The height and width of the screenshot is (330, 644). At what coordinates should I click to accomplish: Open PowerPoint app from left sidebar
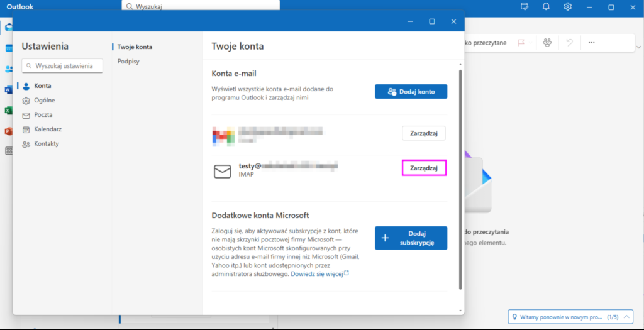click(x=8, y=131)
